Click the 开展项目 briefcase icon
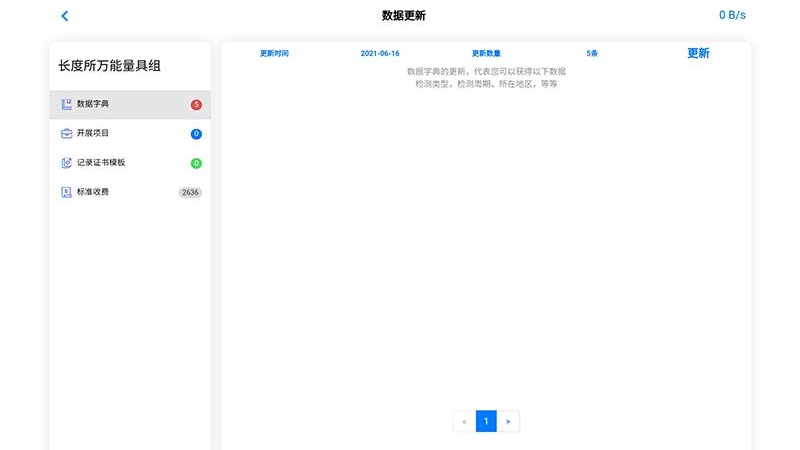The image size is (800, 450). click(66, 133)
